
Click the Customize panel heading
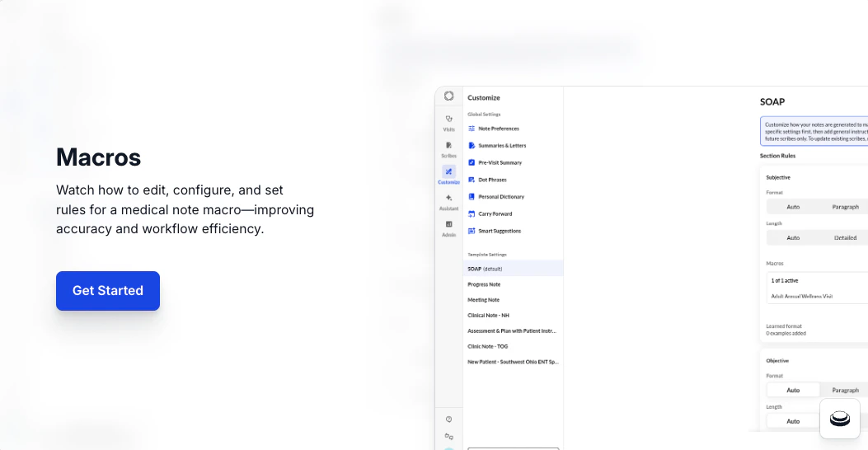pos(483,97)
